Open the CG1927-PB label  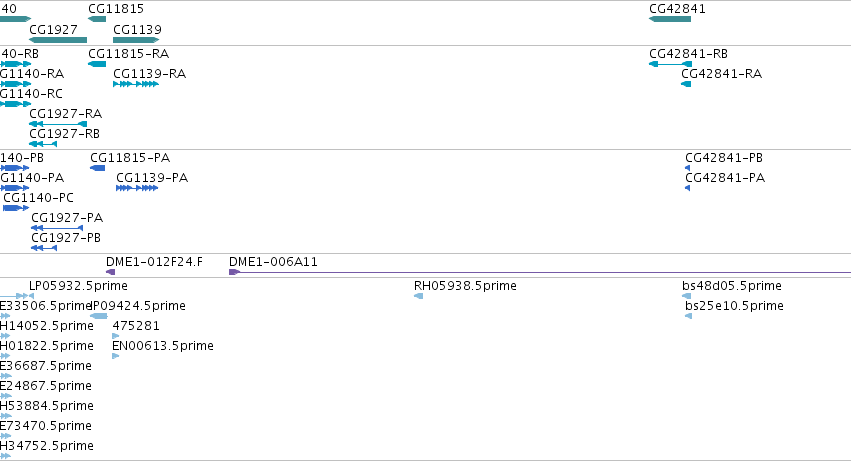click(x=66, y=238)
